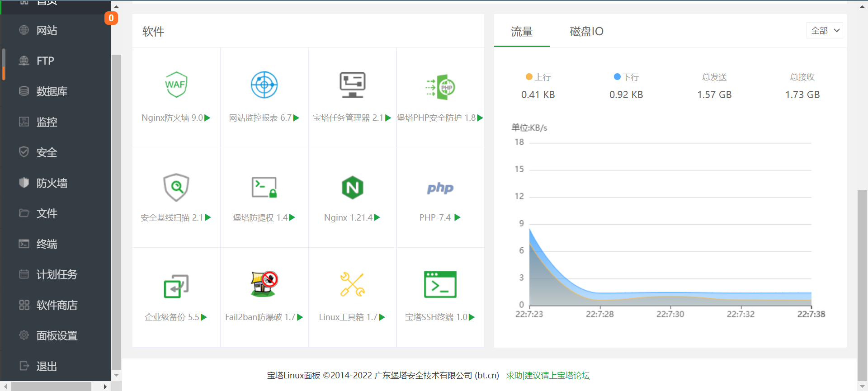
Task: Click the 1.57 GB total sent value
Action: coord(714,94)
